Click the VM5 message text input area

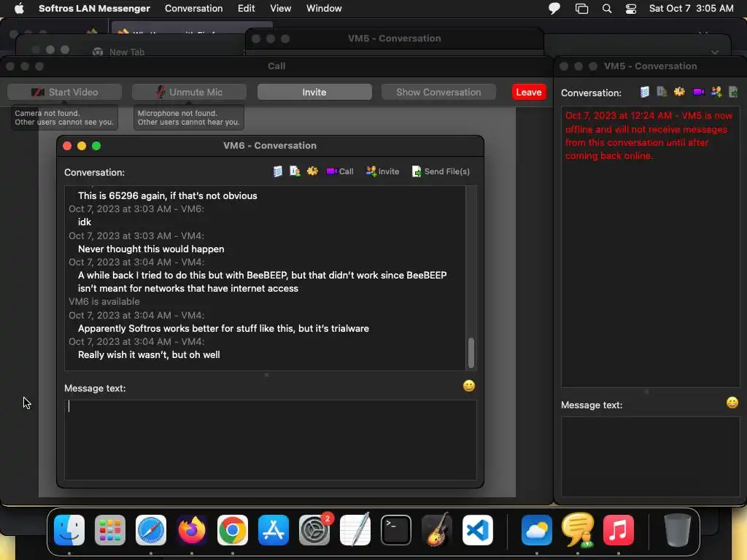point(650,456)
